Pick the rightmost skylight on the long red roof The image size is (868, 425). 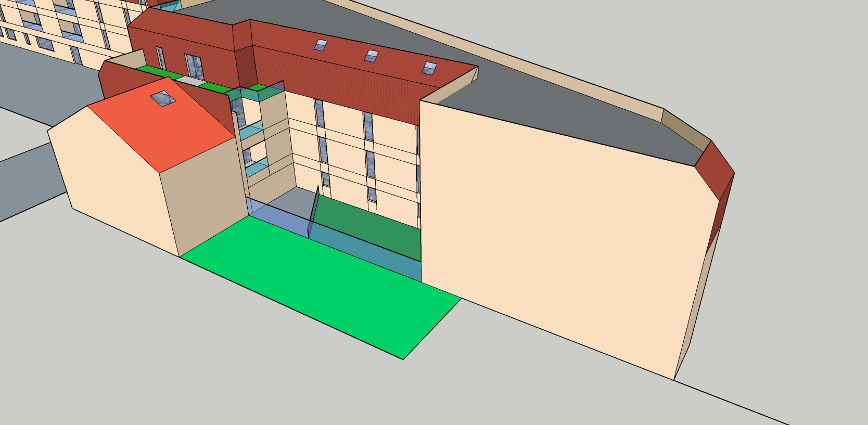click(x=429, y=68)
